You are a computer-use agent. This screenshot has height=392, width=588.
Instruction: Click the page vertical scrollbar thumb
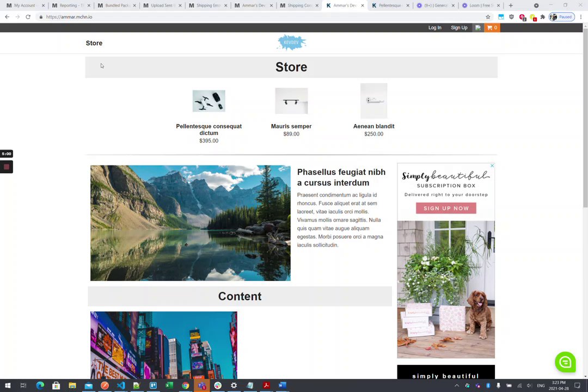(585, 118)
